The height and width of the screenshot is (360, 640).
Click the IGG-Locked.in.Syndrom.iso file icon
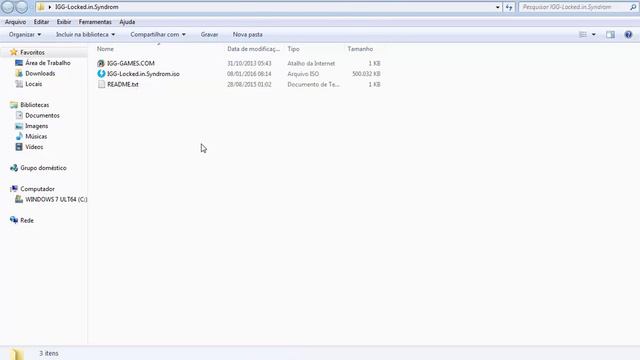click(101, 74)
